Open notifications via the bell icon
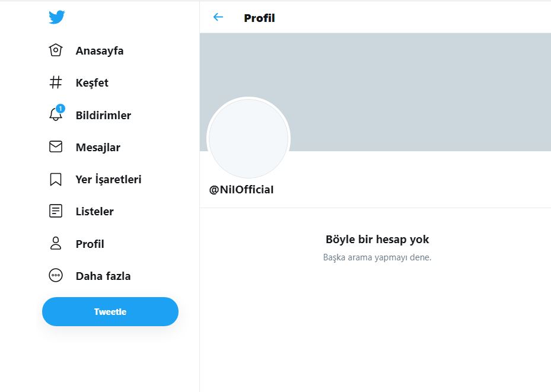This screenshot has width=551, height=392. (56, 114)
